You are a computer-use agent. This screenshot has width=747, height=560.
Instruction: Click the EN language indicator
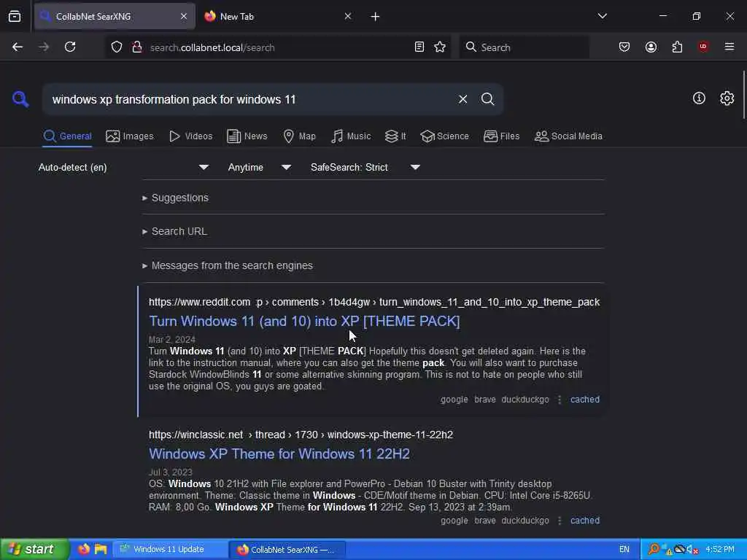[x=624, y=550]
